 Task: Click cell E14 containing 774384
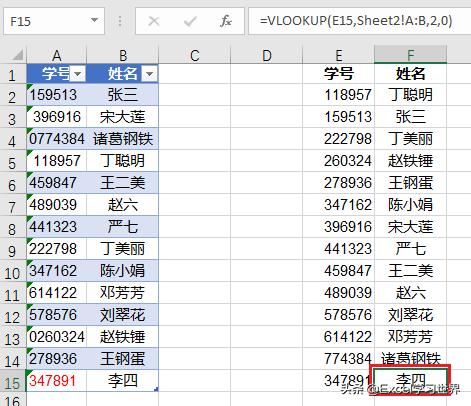pyautogui.click(x=339, y=359)
